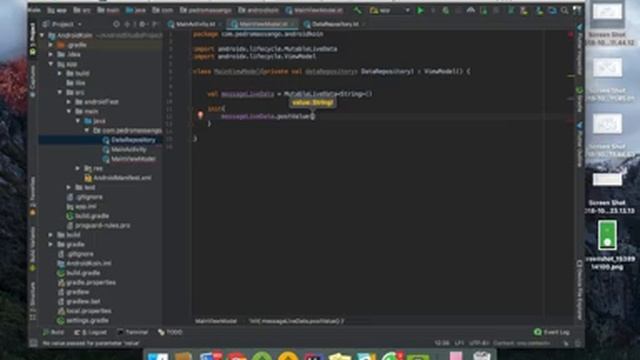
Task: Toggle the Project side tool window button
Action: tap(33, 40)
